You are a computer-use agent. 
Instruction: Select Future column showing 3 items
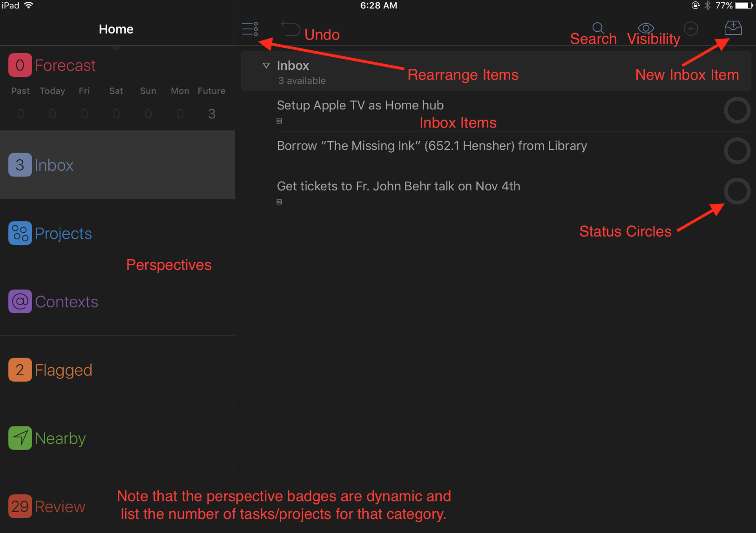[x=212, y=102]
